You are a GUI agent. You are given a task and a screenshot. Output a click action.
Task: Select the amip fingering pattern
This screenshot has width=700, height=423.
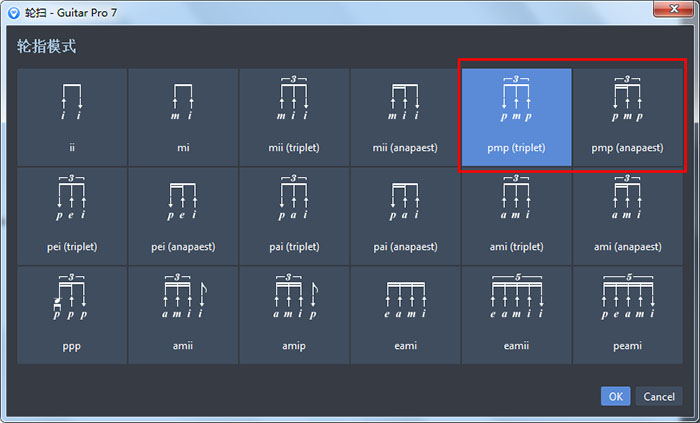pyautogui.click(x=294, y=314)
